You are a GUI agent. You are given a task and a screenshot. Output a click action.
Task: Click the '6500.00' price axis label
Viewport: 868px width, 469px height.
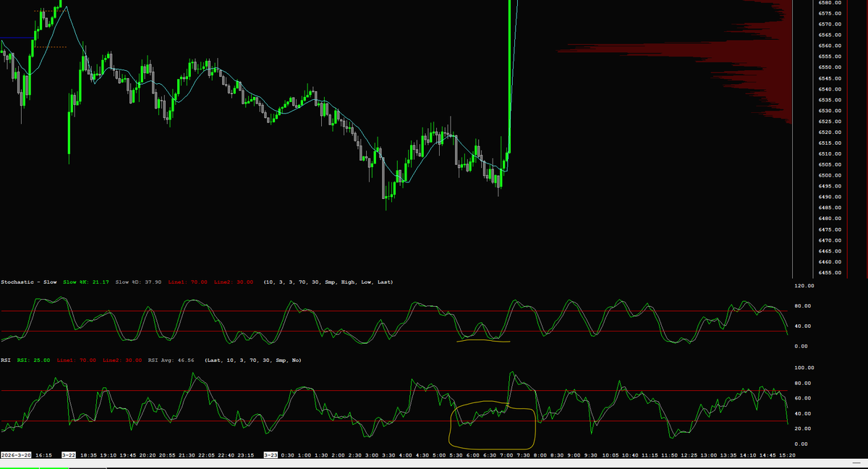pos(829,175)
